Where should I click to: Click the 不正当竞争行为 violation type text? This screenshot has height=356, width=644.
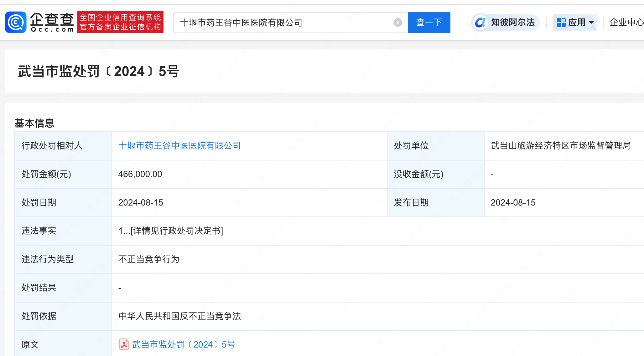tap(149, 259)
